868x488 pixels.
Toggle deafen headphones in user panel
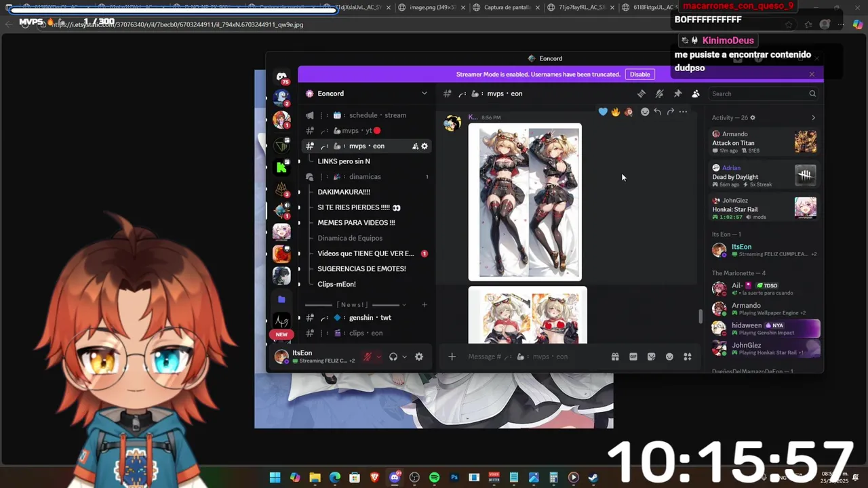393,357
